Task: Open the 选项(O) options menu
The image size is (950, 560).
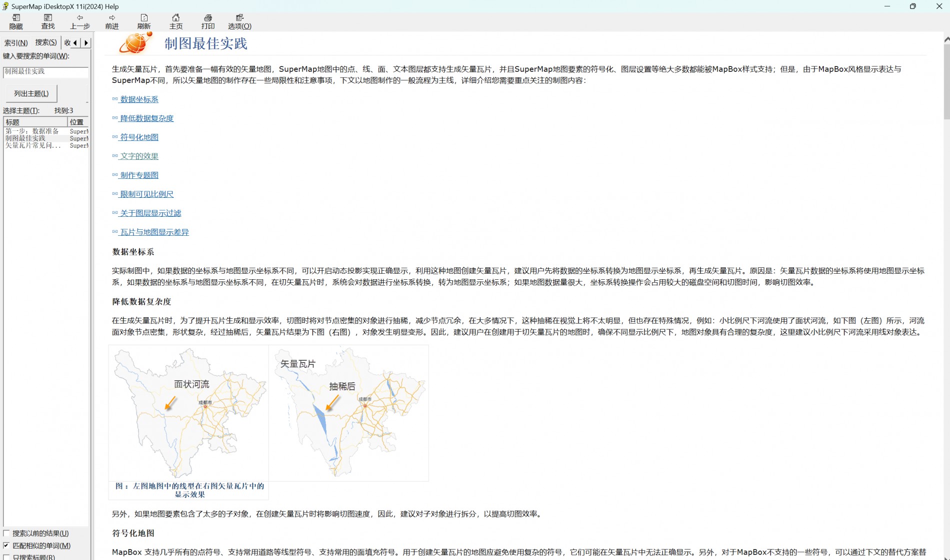Action: click(240, 21)
